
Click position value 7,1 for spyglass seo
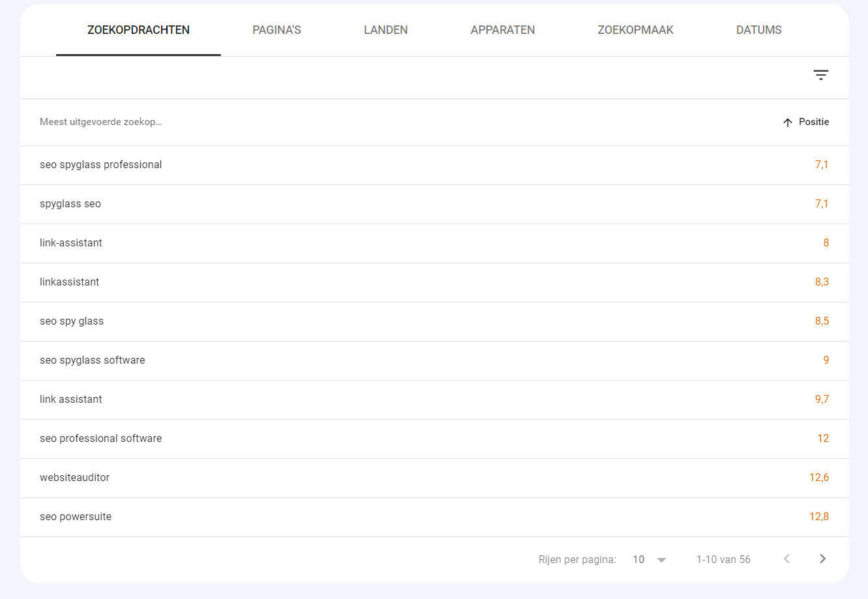822,204
